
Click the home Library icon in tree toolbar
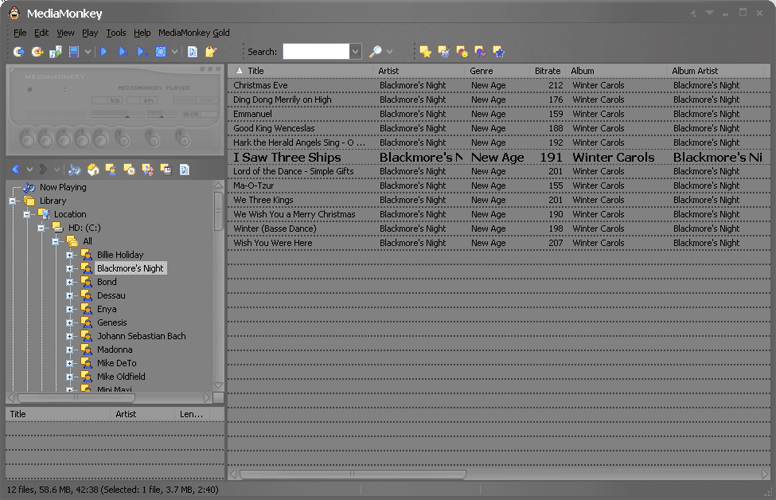[93, 170]
